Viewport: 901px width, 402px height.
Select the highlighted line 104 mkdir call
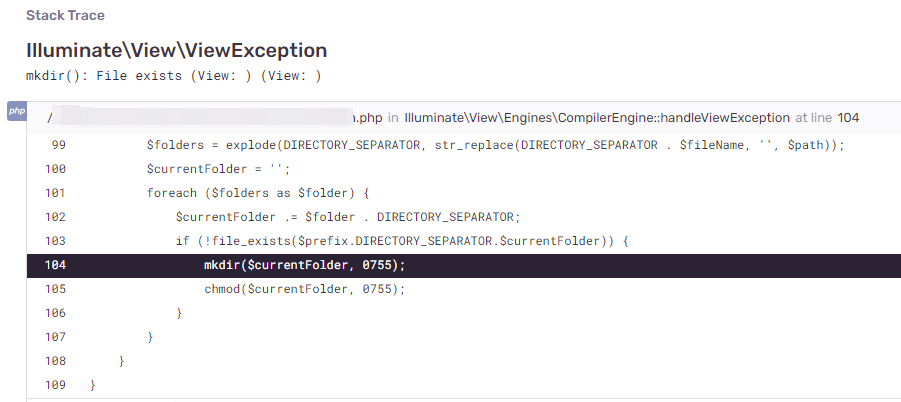tap(305, 265)
